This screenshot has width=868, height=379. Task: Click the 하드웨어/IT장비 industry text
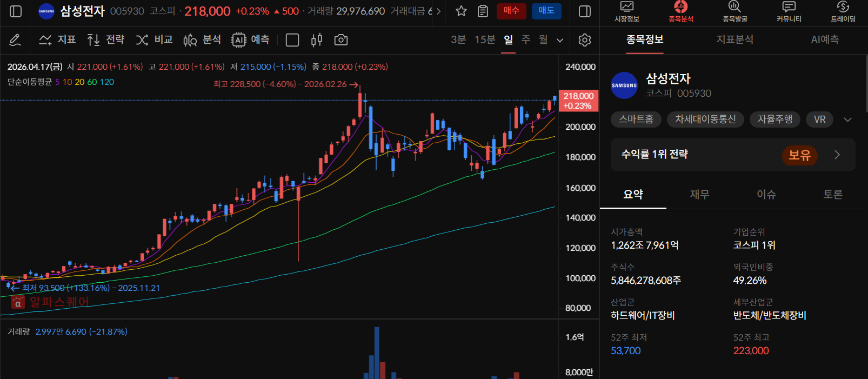click(643, 316)
